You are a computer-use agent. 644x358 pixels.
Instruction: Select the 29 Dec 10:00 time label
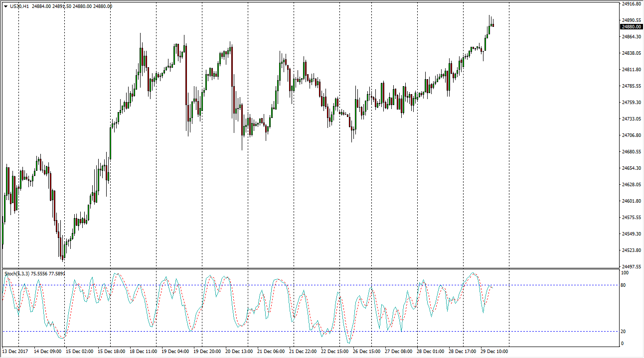493,352
